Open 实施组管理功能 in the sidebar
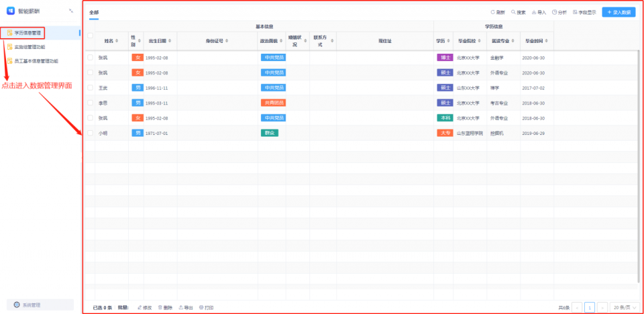The height and width of the screenshot is (314, 644). tap(39, 47)
